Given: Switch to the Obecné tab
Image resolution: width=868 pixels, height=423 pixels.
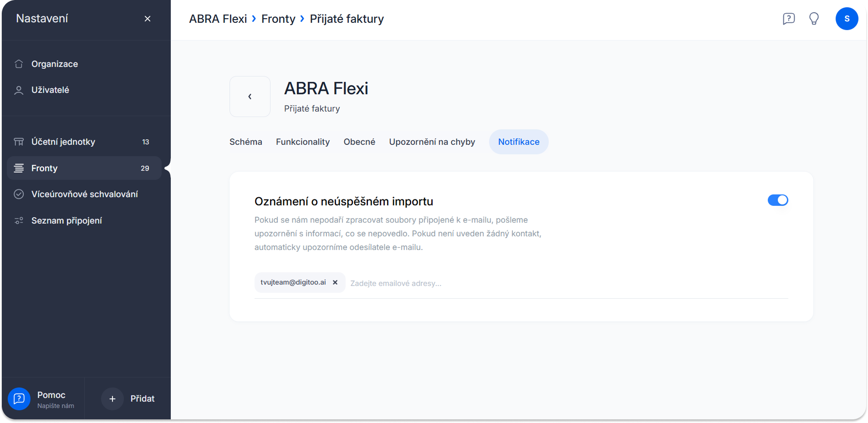Looking at the screenshot, I should pyautogui.click(x=359, y=142).
